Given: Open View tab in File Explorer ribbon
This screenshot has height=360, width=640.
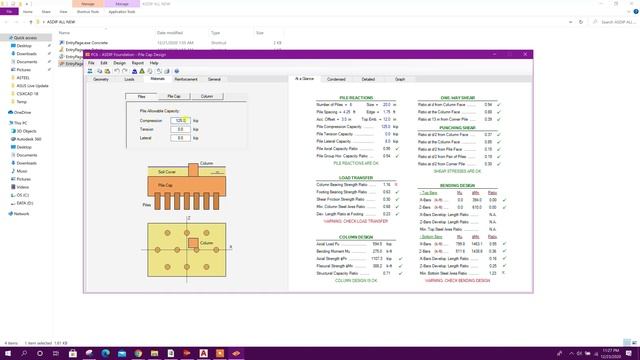Looking at the screenshot, I should pyautogui.click(x=63, y=12).
